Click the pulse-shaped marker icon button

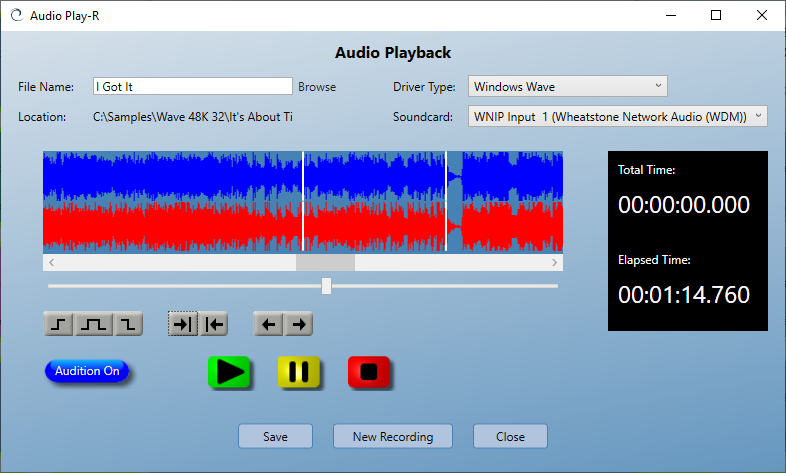tap(94, 324)
